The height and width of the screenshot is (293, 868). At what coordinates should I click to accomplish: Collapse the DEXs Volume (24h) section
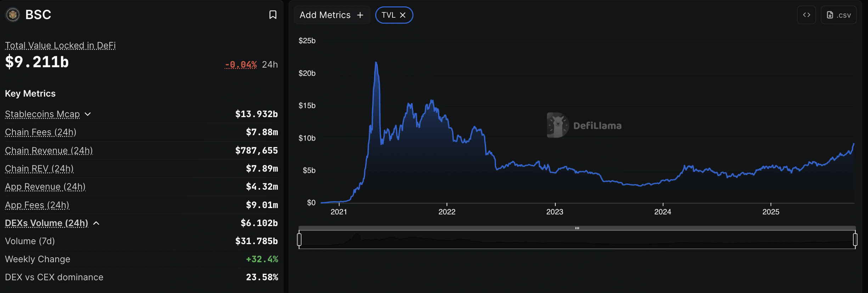(x=96, y=223)
